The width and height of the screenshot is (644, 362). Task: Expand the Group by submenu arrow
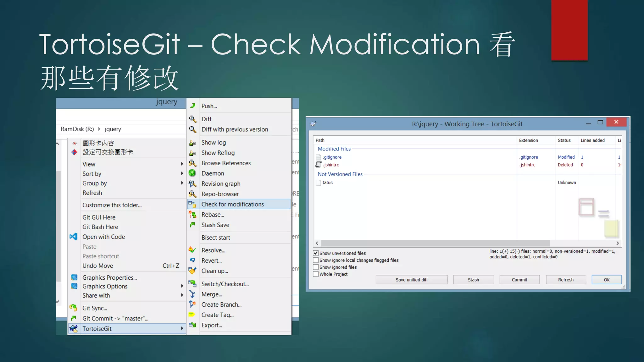182,183
